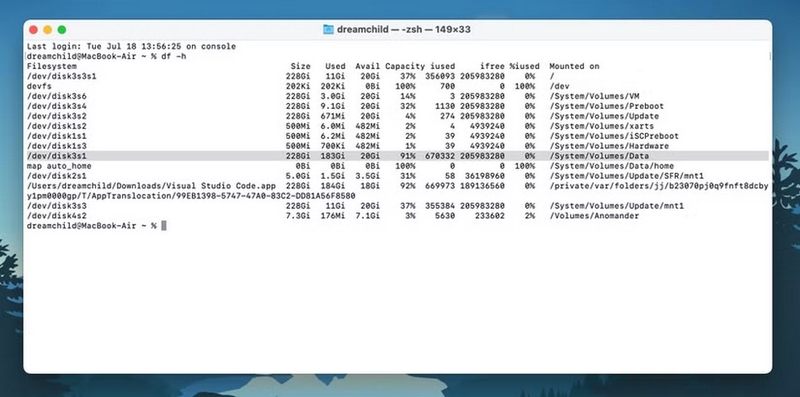Click the folder proxy icon in title bar
Screen dimensions: 800x397
[328, 30]
